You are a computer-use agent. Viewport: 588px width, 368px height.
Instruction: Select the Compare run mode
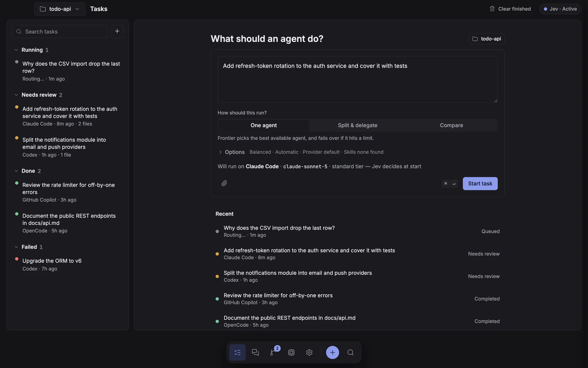[451, 125]
